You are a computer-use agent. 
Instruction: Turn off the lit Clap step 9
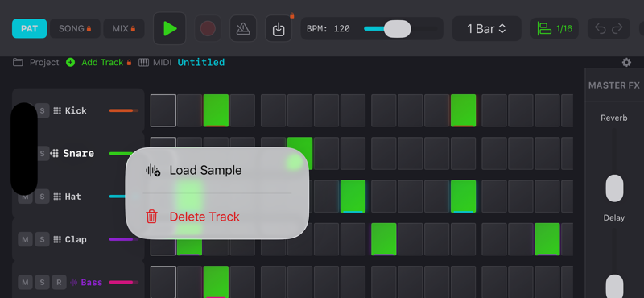pos(384,239)
